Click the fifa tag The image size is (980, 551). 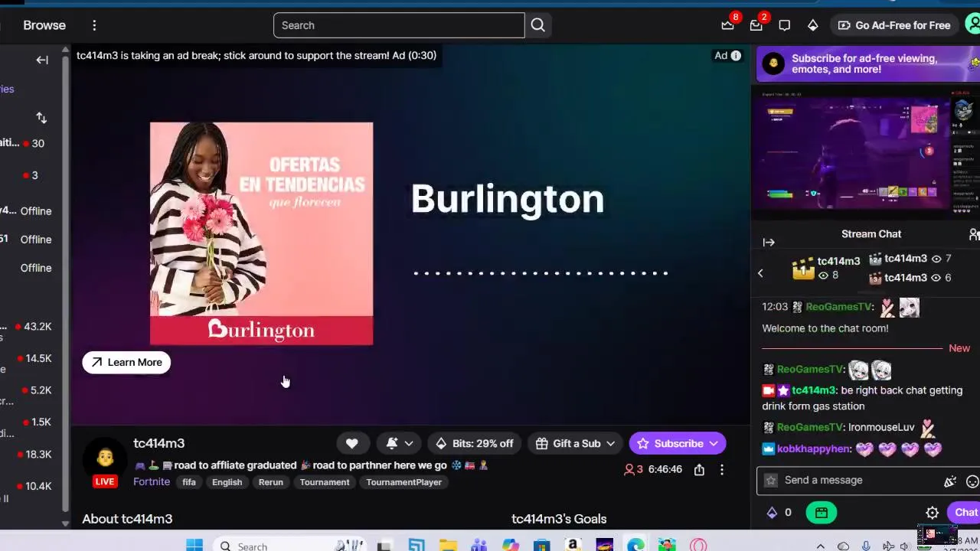tap(189, 482)
